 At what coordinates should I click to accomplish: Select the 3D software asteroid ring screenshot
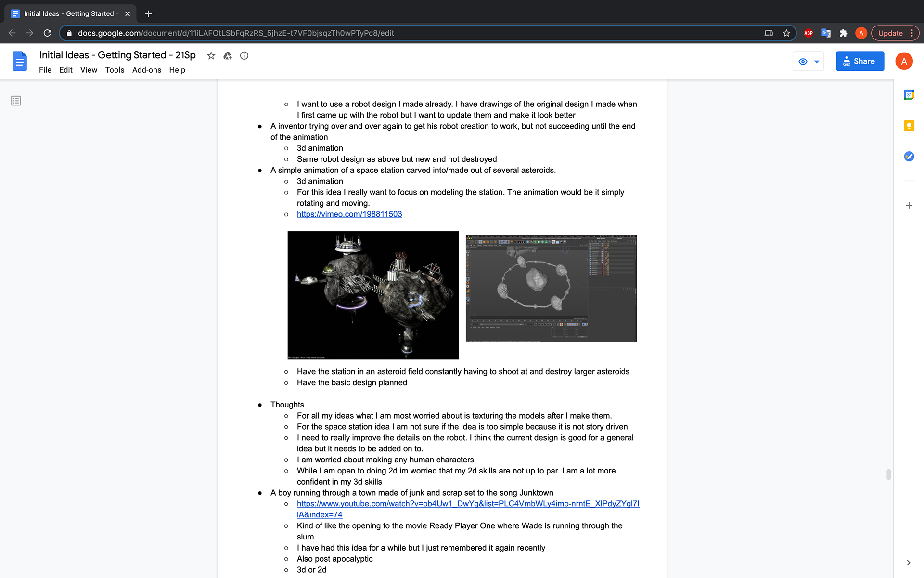click(551, 289)
